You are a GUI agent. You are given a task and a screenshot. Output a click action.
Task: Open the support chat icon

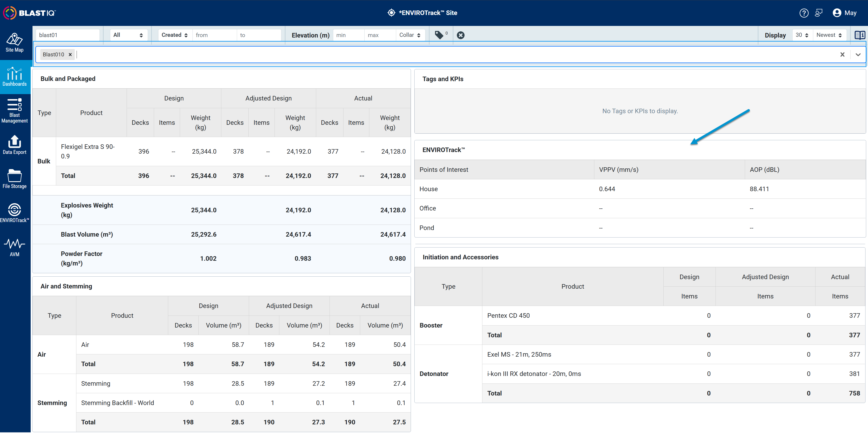(818, 13)
